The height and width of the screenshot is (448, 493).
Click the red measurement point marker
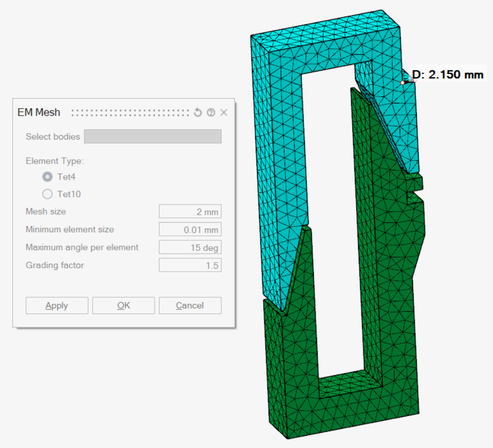(403, 83)
